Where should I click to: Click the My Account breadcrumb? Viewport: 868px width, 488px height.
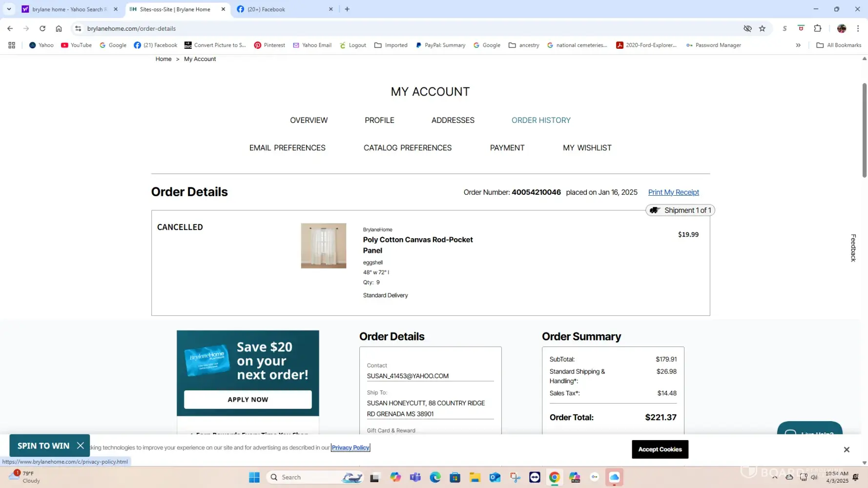[200, 59]
